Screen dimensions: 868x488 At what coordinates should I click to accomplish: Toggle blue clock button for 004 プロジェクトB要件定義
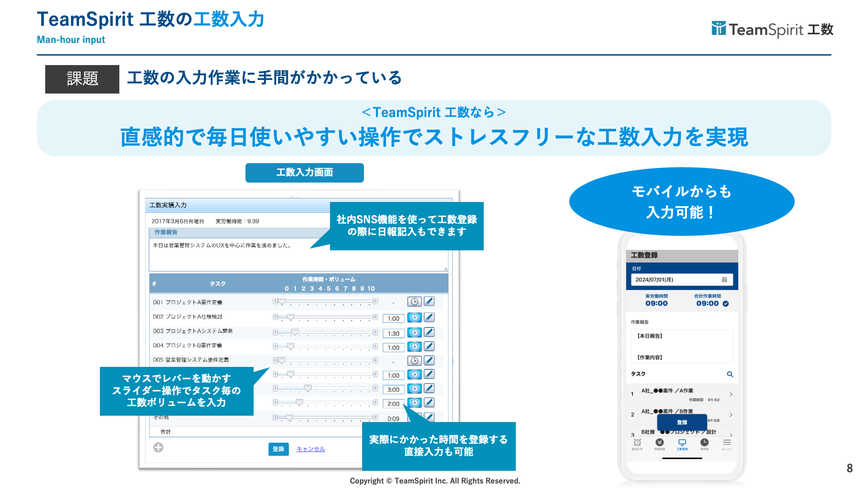(x=414, y=347)
